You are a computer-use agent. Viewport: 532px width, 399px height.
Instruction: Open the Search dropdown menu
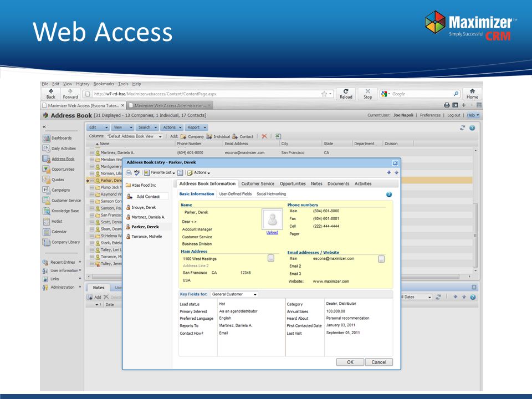pos(147,127)
